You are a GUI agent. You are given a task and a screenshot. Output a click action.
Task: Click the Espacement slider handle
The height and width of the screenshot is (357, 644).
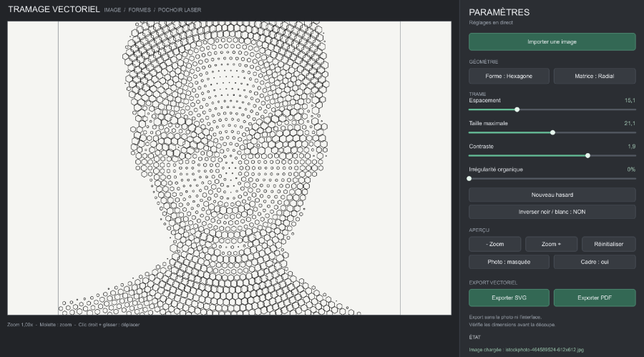click(517, 109)
